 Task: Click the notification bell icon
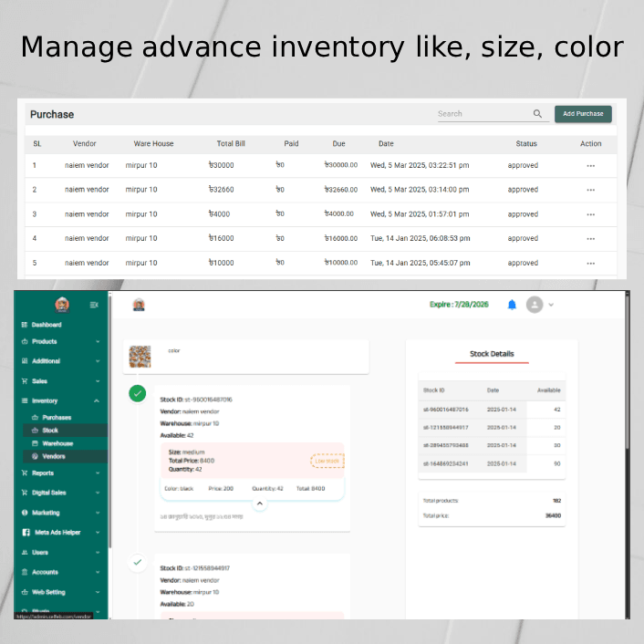tap(512, 305)
